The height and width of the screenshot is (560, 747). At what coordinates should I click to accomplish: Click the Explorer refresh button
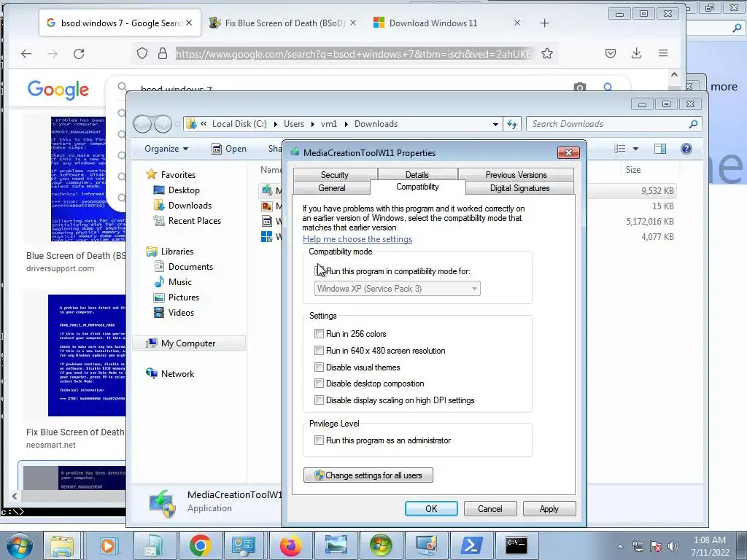click(512, 124)
